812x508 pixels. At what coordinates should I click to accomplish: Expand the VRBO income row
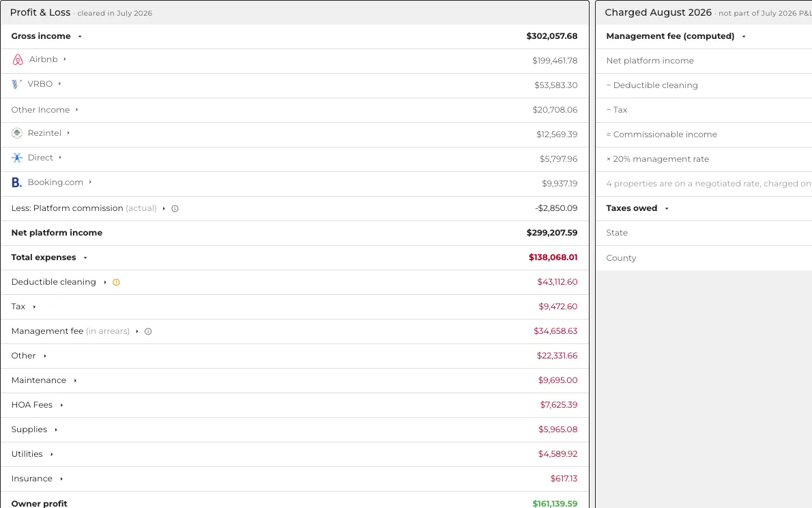(59, 83)
